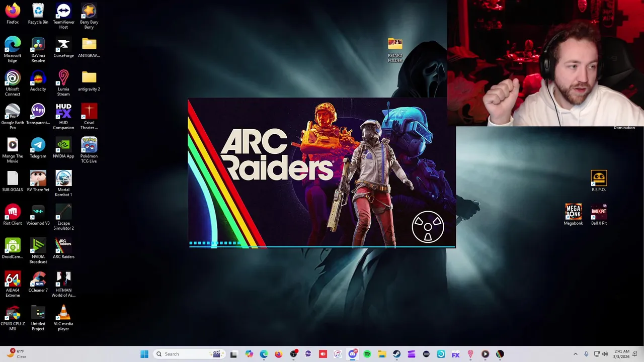Open CCleaner 7 desktop icon

click(38, 282)
